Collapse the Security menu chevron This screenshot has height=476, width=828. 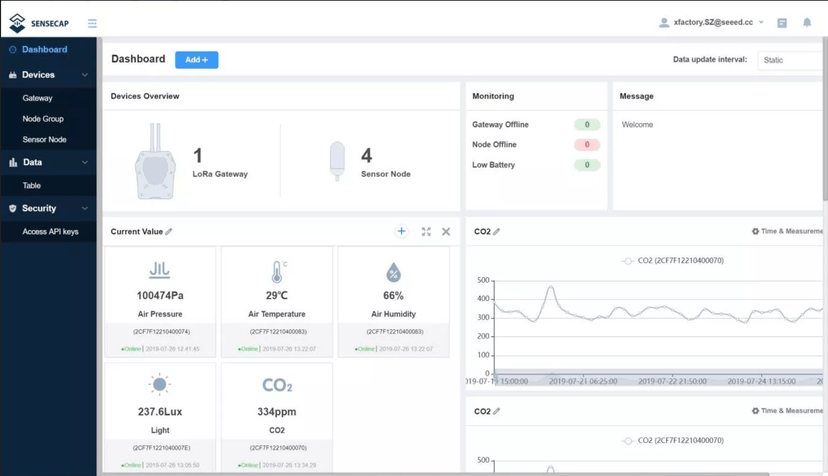tap(85, 209)
